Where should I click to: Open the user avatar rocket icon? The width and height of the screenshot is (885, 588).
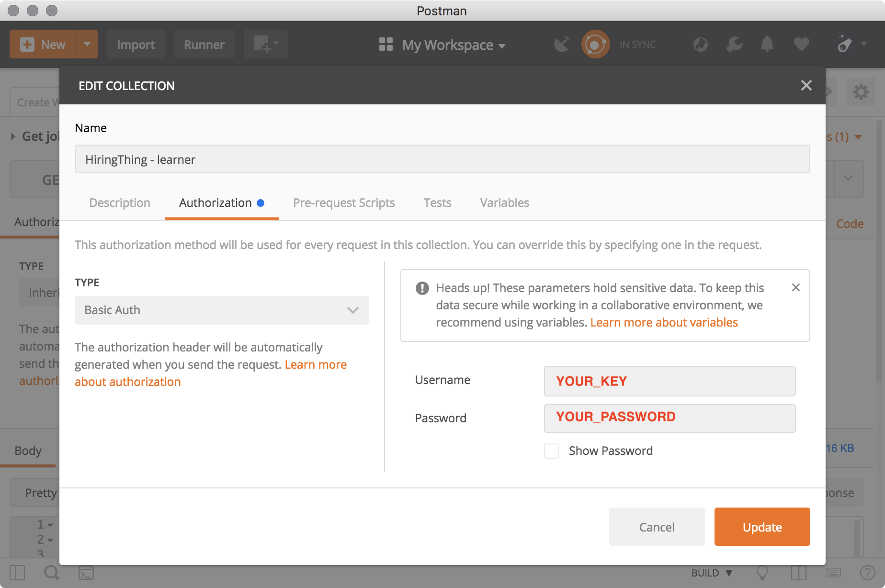[846, 44]
